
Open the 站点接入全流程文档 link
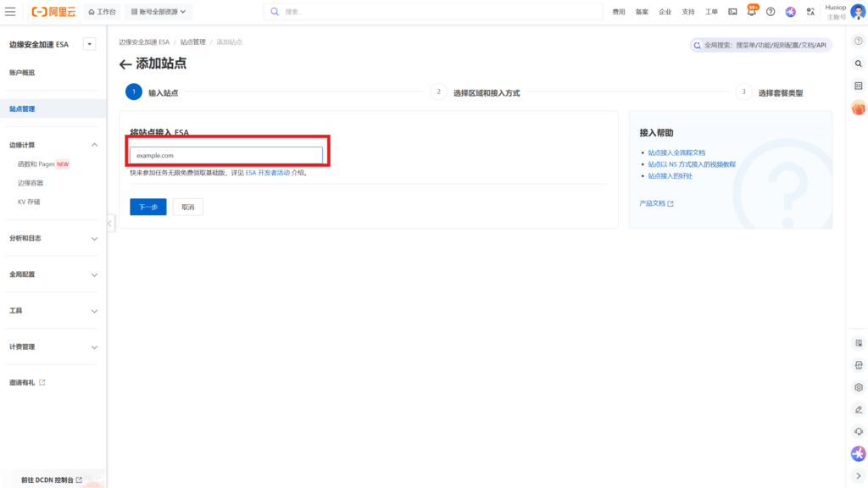676,152
